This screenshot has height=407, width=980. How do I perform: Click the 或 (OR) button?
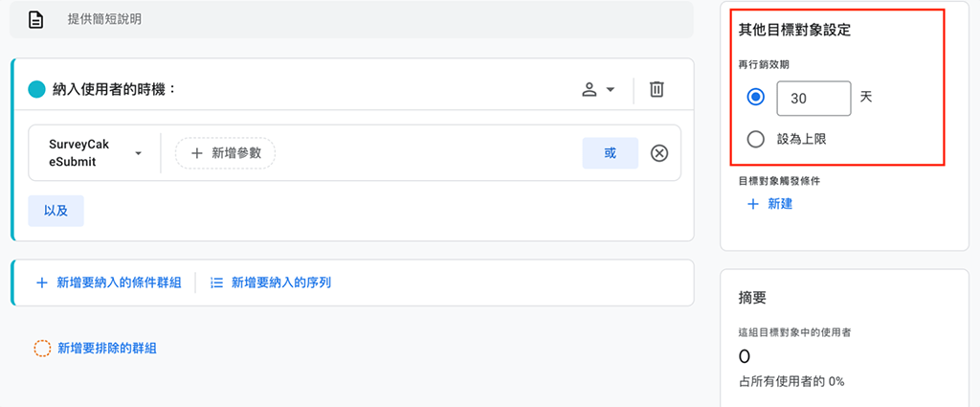coord(610,153)
